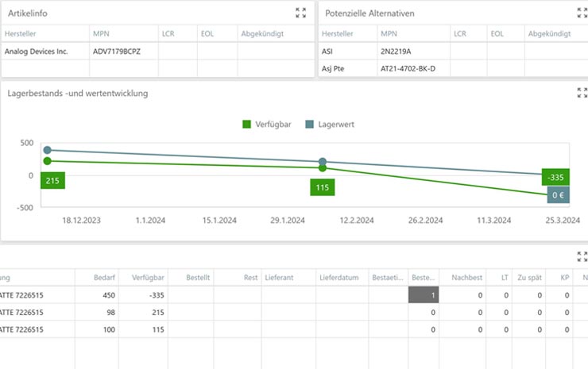Click the green 215 data label
The width and height of the screenshot is (588, 369).
click(x=52, y=181)
